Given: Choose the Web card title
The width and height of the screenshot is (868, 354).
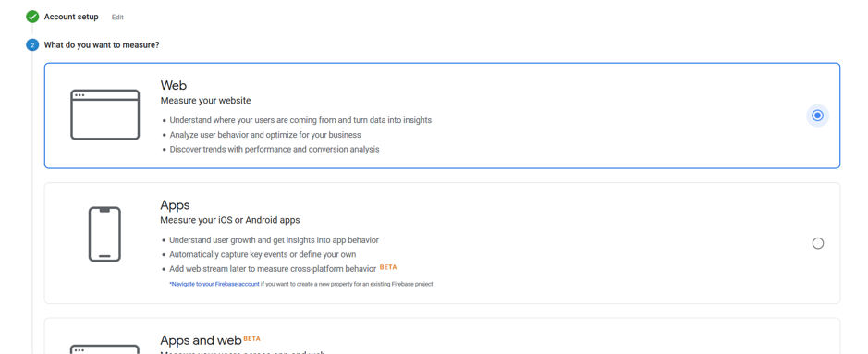Looking at the screenshot, I should [x=174, y=85].
